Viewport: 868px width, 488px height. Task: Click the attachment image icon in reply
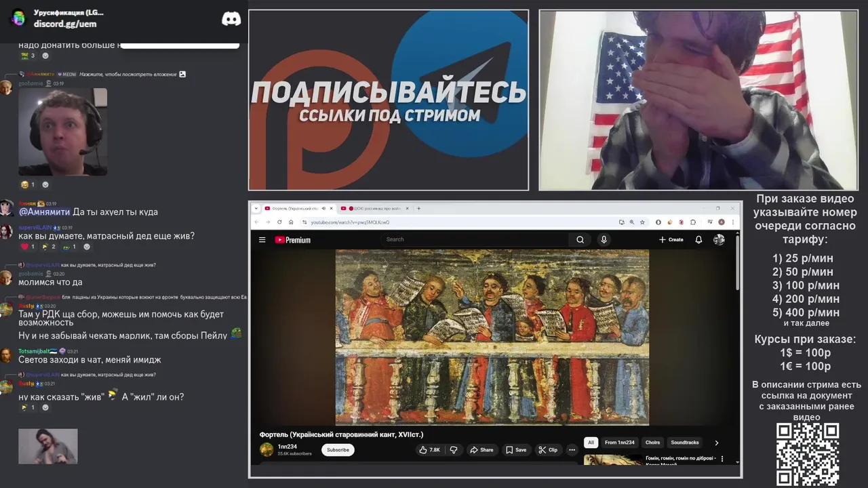coord(182,74)
